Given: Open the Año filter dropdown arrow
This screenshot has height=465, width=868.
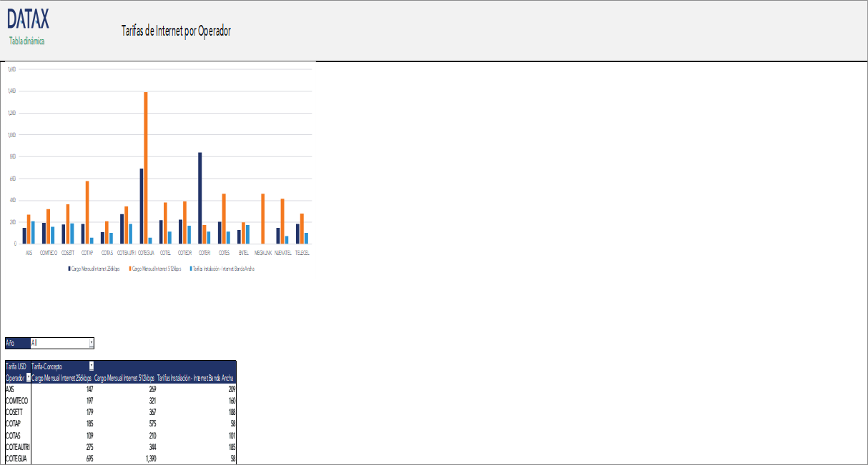Looking at the screenshot, I should point(91,344).
